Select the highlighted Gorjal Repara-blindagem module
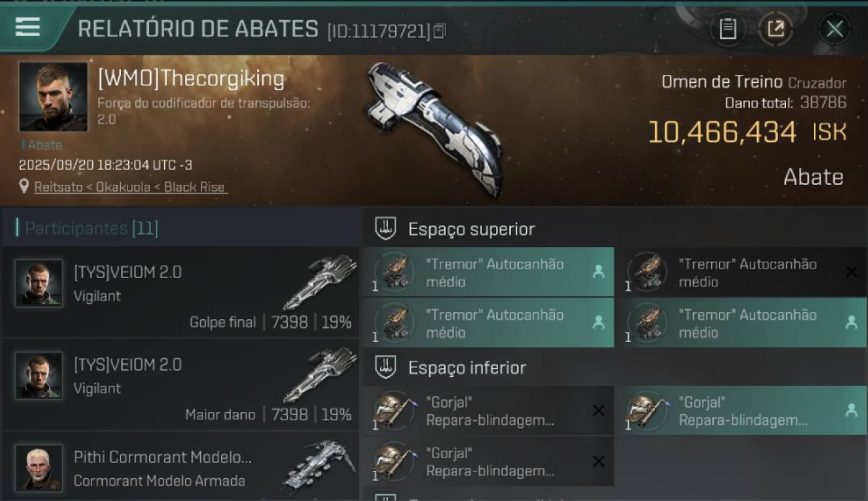This screenshot has height=501, width=868. pos(741,410)
